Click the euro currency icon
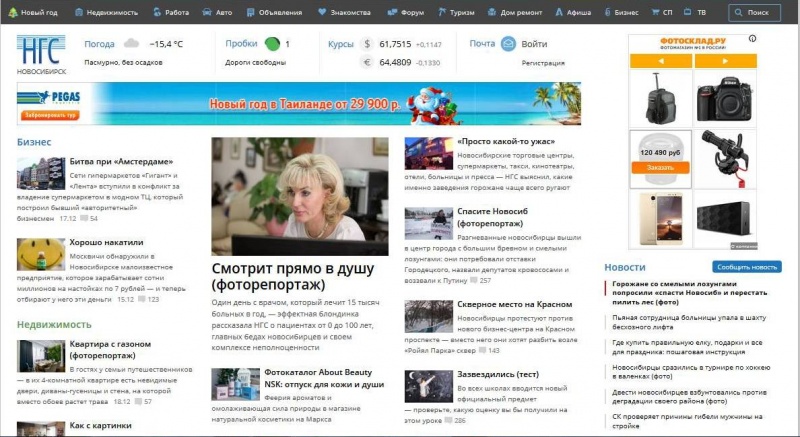 click(x=367, y=62)
